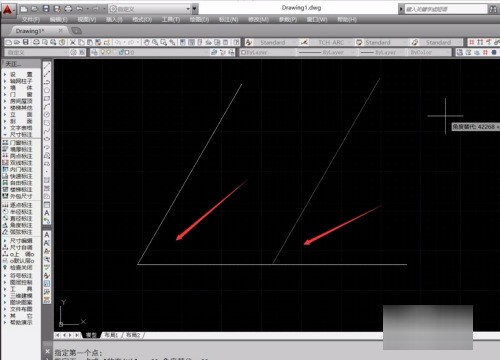
Task: Select the Circle tool in the draw toolbar
Action: click(47, 90)
